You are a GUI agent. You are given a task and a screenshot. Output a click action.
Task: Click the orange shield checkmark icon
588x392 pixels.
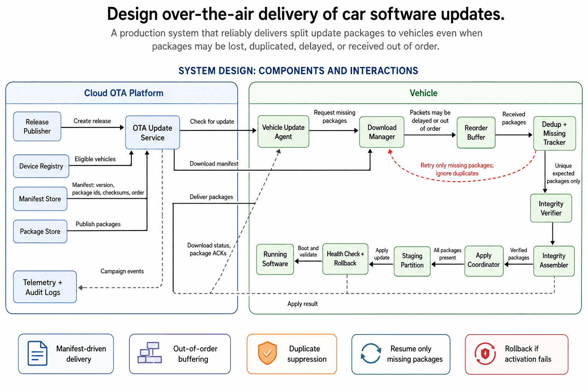pos(267,353)
